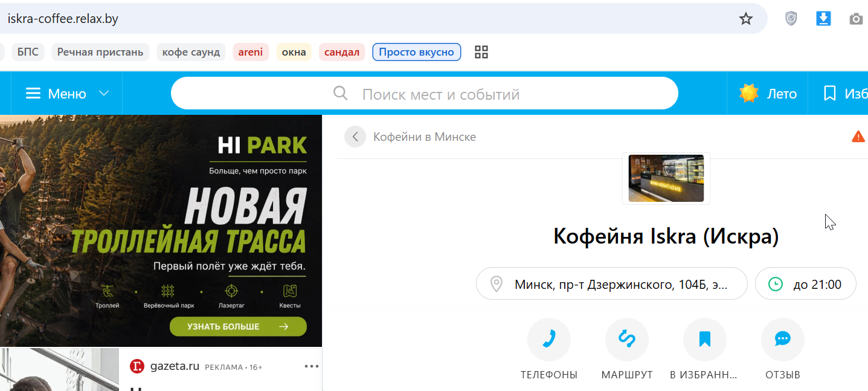Click the sun icon beside Лето
The image size is (868, 391).
[x=749, y=94]
